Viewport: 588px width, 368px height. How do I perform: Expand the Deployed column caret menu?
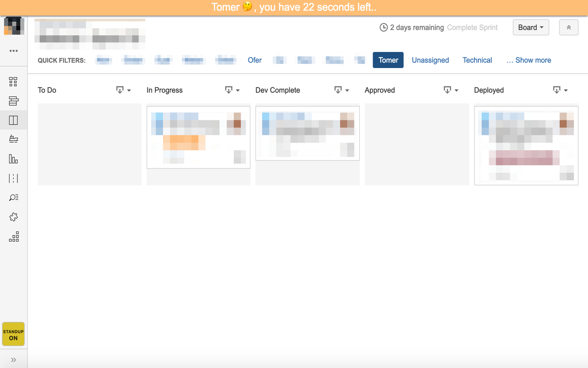(566, 91)
